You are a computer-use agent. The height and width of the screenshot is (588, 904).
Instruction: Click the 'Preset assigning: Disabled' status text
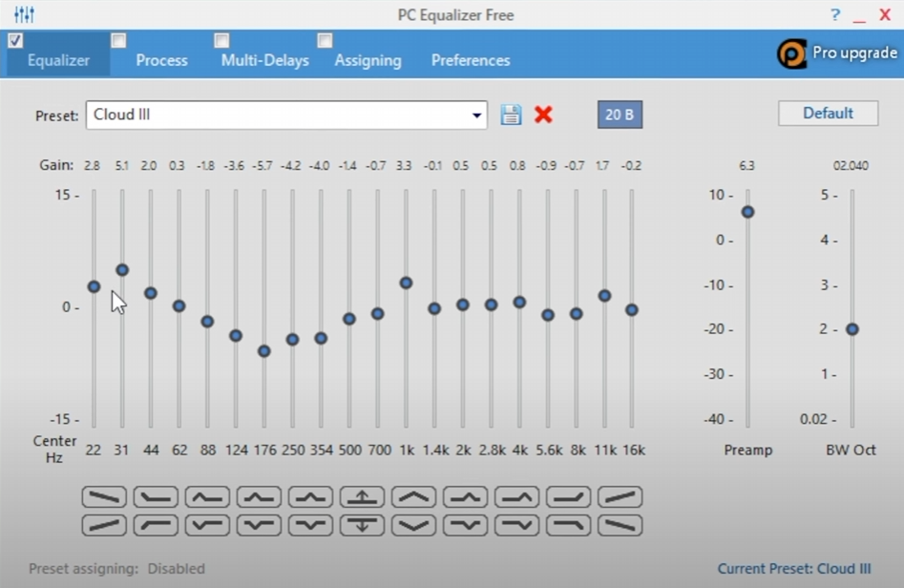pos(117,569)
